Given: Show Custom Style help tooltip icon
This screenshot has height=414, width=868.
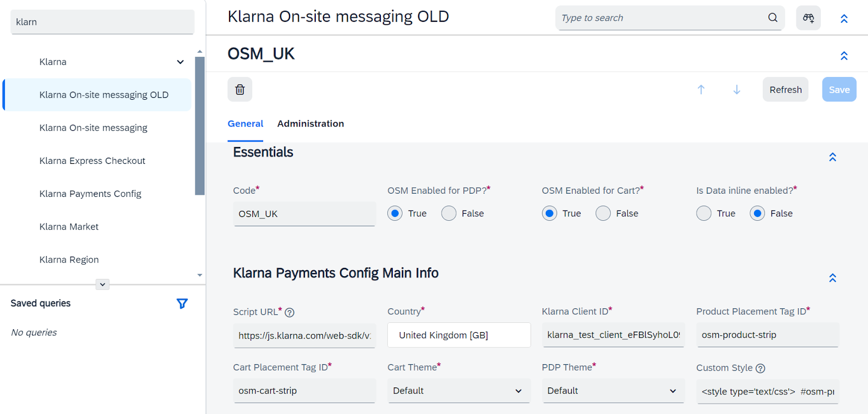Looking at the screenshot, I should [x=761, y=368].
